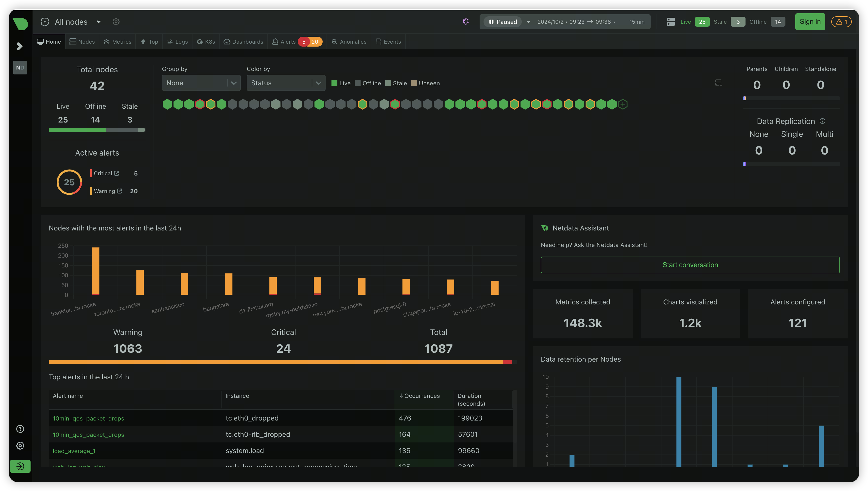
Task: Click the Start conversation button
Action: [690, 265]
